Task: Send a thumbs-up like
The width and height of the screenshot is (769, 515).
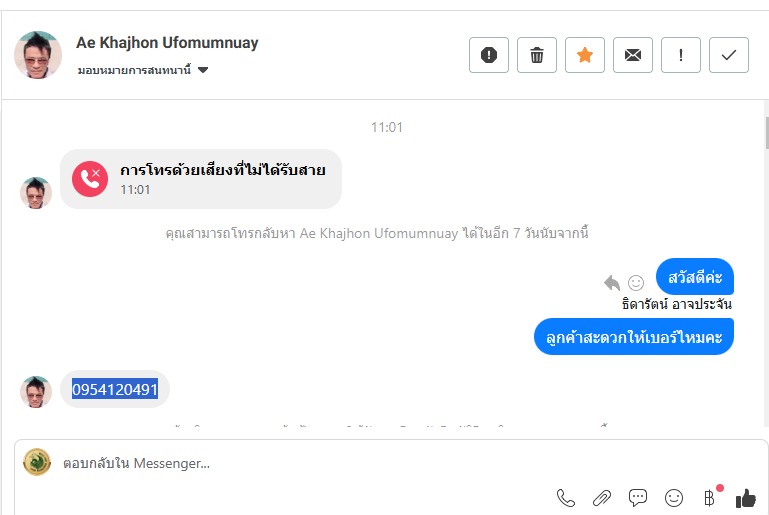Action: coord(746,497)
